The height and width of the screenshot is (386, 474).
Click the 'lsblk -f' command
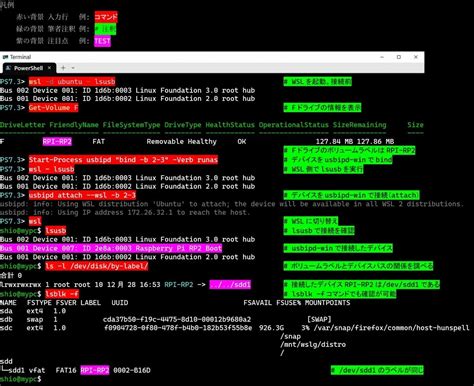pos(62,294)
